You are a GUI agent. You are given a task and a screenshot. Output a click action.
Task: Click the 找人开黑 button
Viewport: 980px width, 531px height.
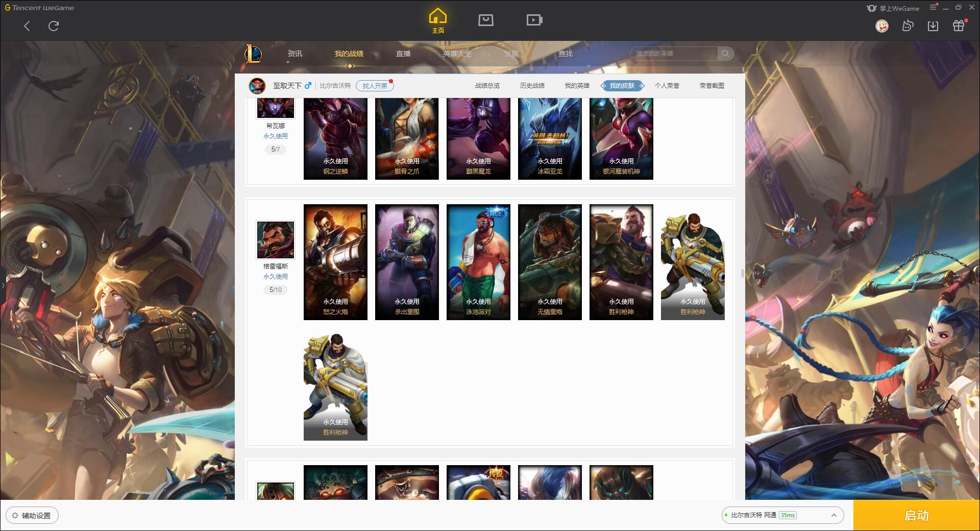pyautogui.click(x=375, y=86)
